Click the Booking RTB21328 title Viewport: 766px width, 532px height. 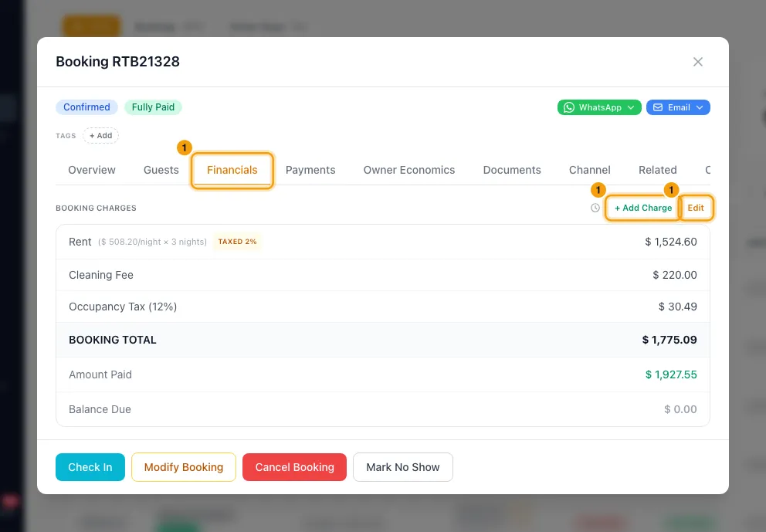coord(117,62)
